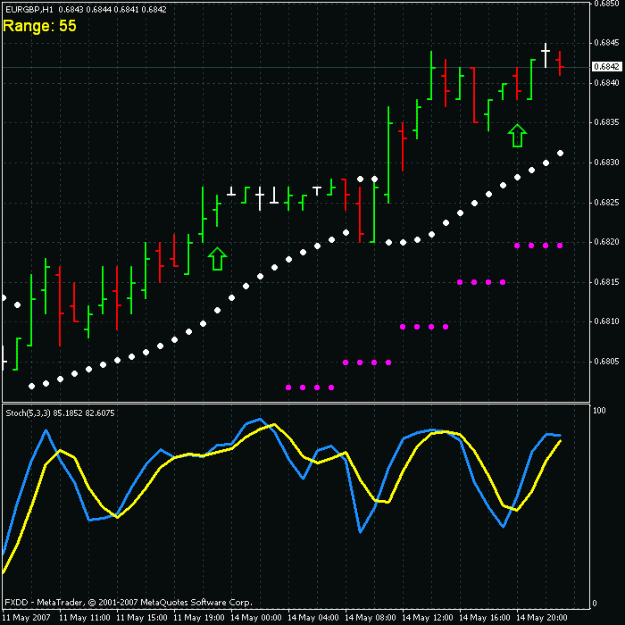
Task: Click the white doji bar near 0.6845
Action: tap(546, 55)
